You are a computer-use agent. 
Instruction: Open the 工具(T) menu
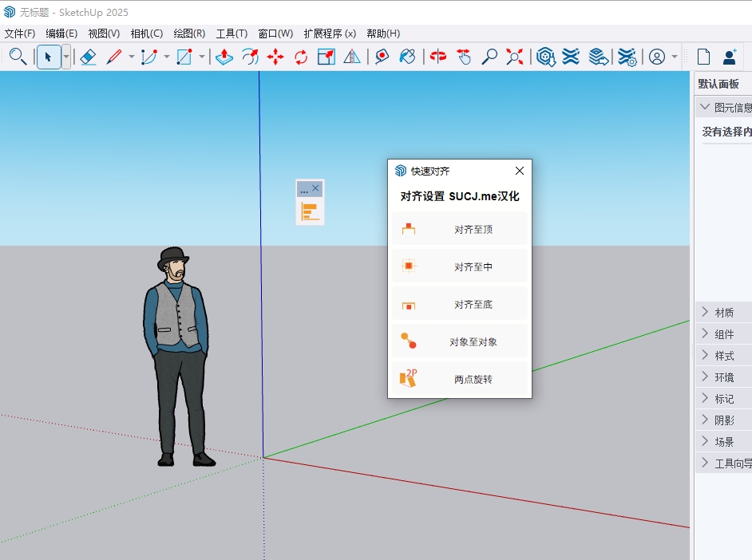pos(232,34)
